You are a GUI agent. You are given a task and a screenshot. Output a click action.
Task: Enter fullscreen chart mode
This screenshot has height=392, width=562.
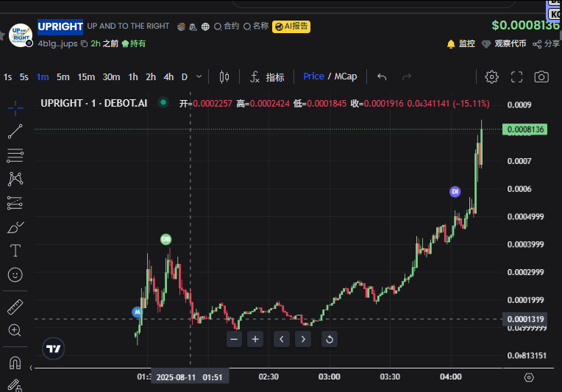coord(516,76)
